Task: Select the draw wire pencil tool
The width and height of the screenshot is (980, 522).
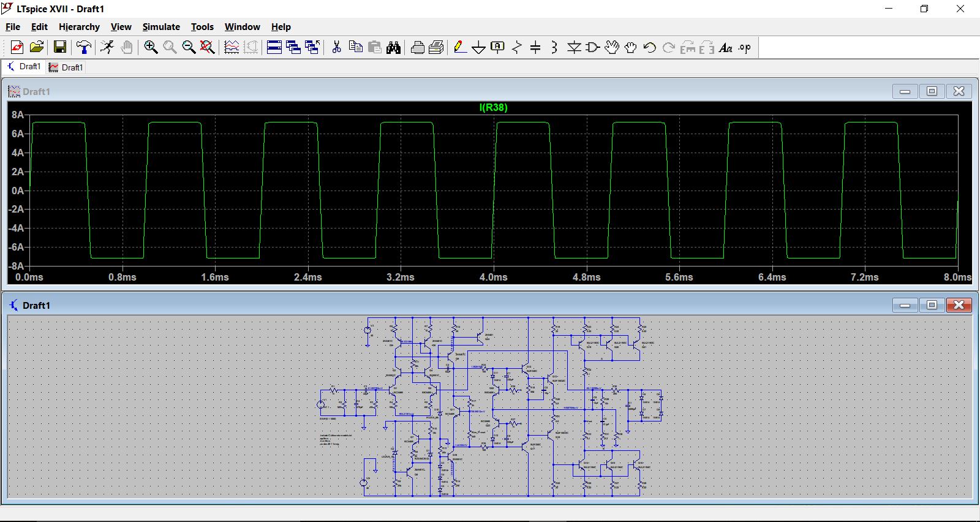Action: [460, 47]
